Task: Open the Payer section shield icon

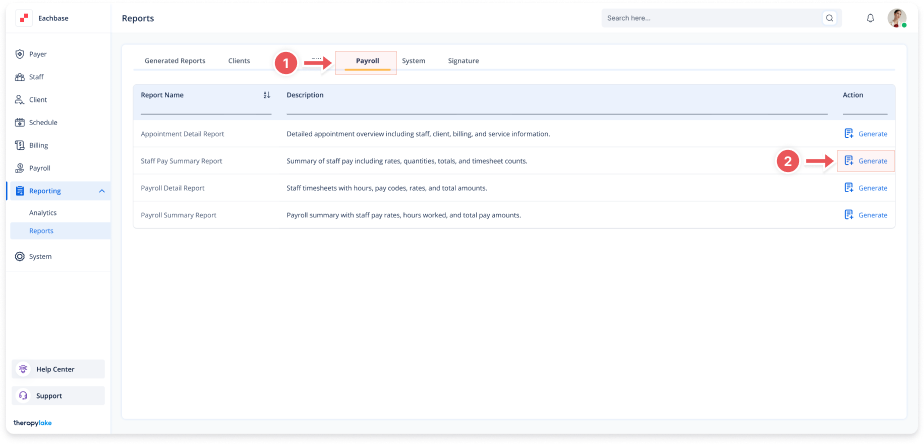Action: pos(19,54)
